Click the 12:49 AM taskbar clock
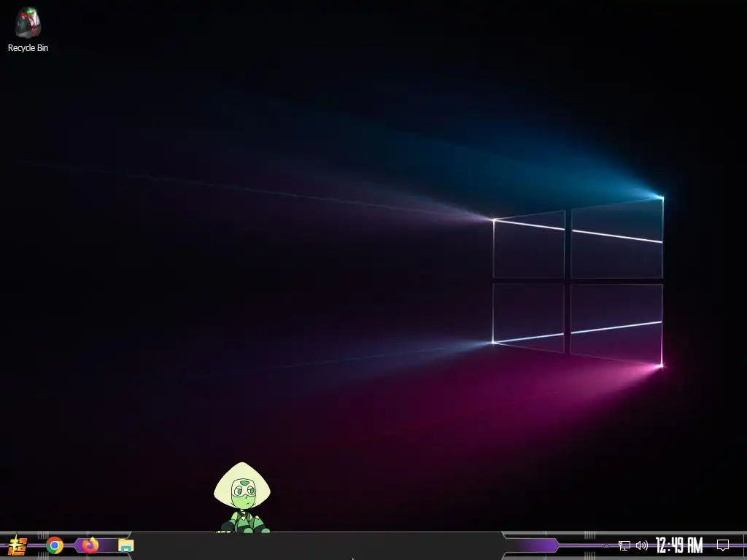747x560 pixels. pos(679,545)
